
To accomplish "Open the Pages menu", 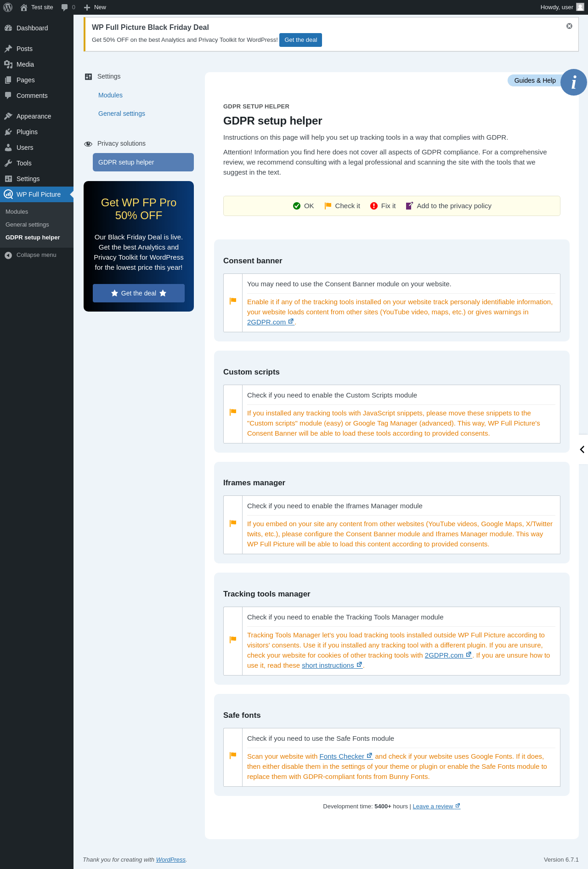I will pyautogui.click(x=37, y=80).
